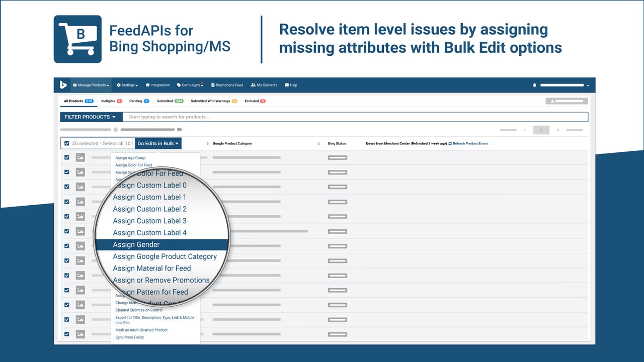Expand the Settings menu
Screen dimensions: 644x362
127,85
